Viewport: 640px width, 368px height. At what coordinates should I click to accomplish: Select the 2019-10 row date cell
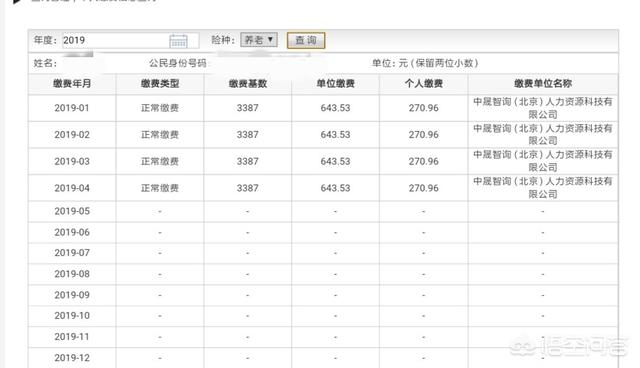tap(72, 316)
